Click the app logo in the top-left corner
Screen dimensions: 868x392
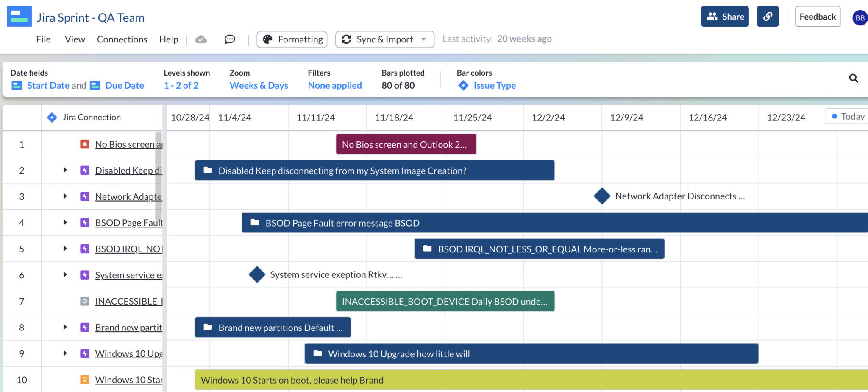click(x=19, y=16)
